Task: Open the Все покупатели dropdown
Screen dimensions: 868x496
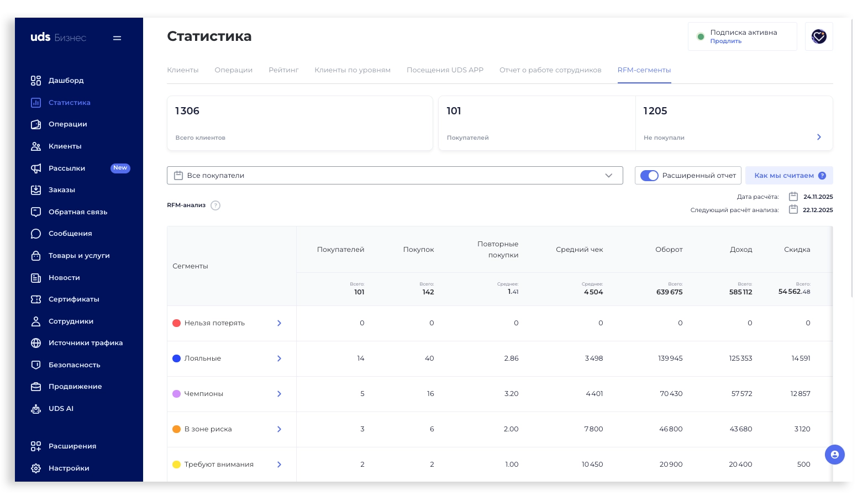Action: [x=394, y=176]
